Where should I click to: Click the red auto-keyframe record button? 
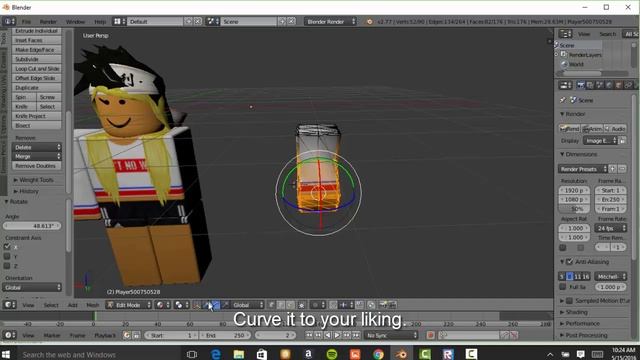(x=430, y=335)
